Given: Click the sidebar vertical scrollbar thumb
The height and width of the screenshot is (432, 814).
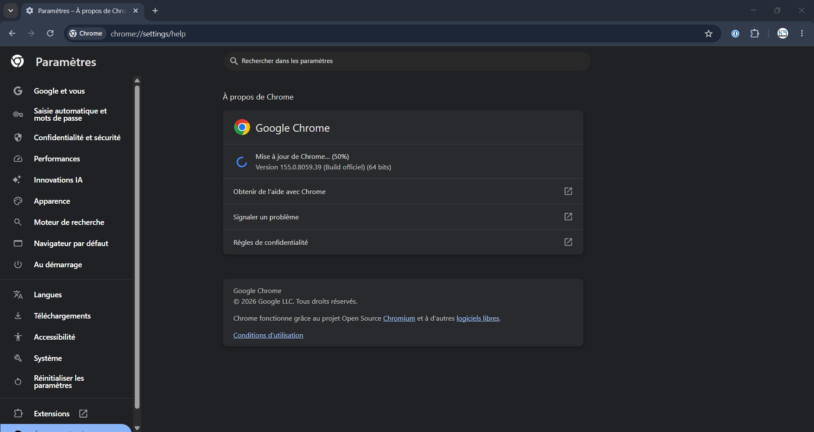Looking at the screenshot, I should tap(137, 247).
